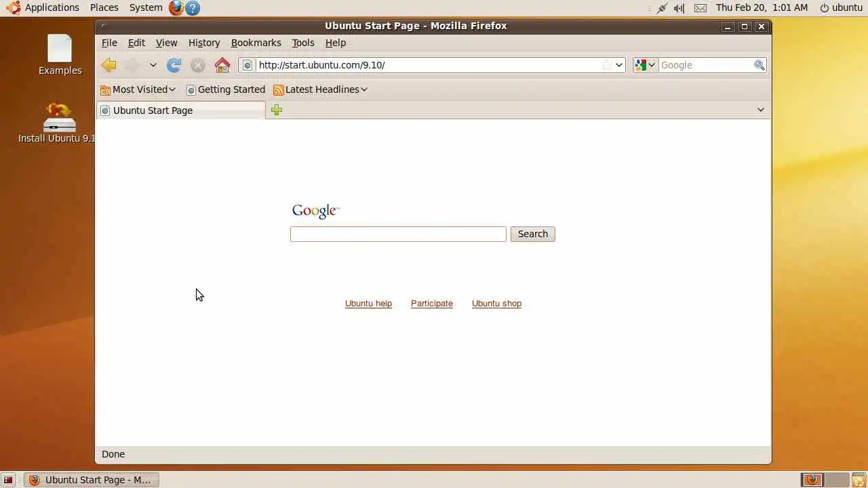Open the File menu
The image size is (868, 488).
pos(109,43)
